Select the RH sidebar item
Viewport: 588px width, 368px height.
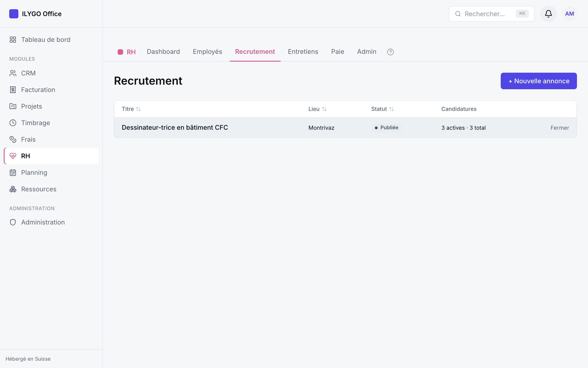tap(51, 156)
